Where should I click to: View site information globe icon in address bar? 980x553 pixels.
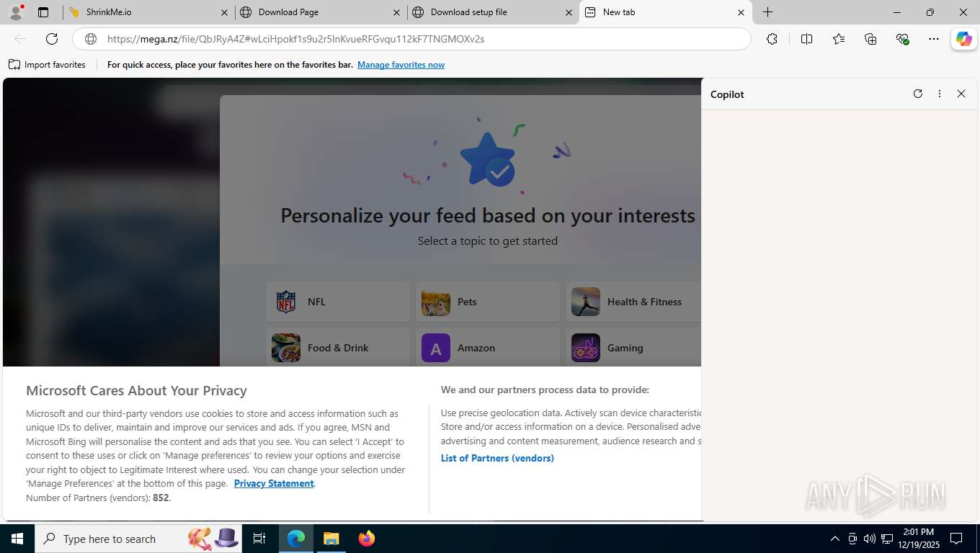pyautogui.click(x=91, y=39)
